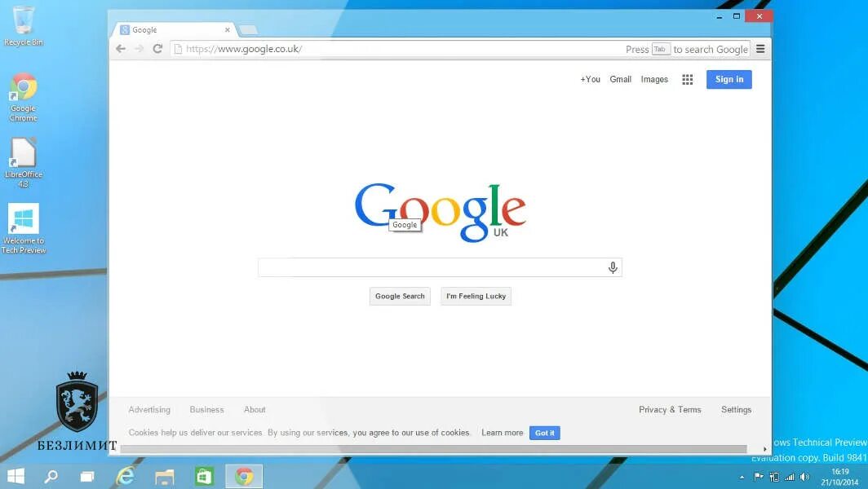This screenshot has width=868, height=489.
Task: Click the power/device tray icon
Action: pos(774,477)
